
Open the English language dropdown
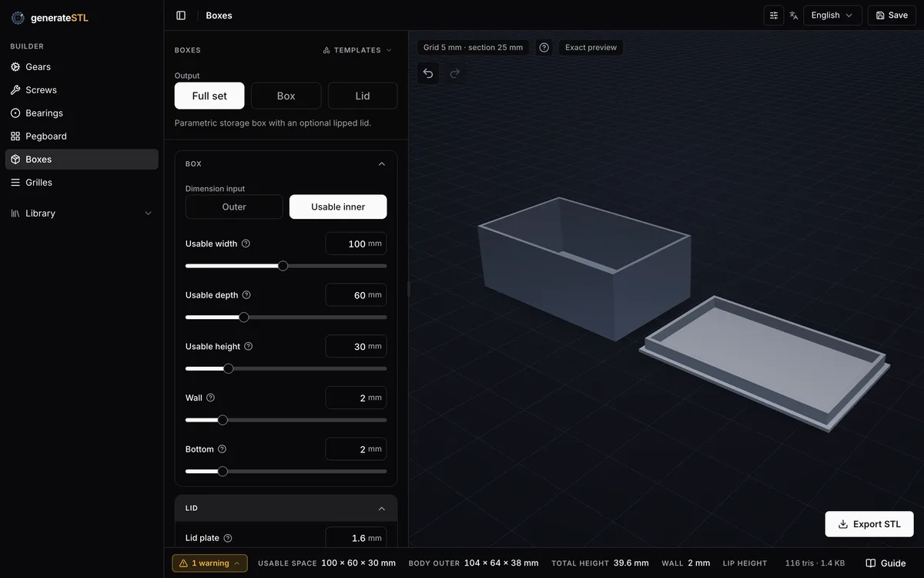(x=832, y=15)
